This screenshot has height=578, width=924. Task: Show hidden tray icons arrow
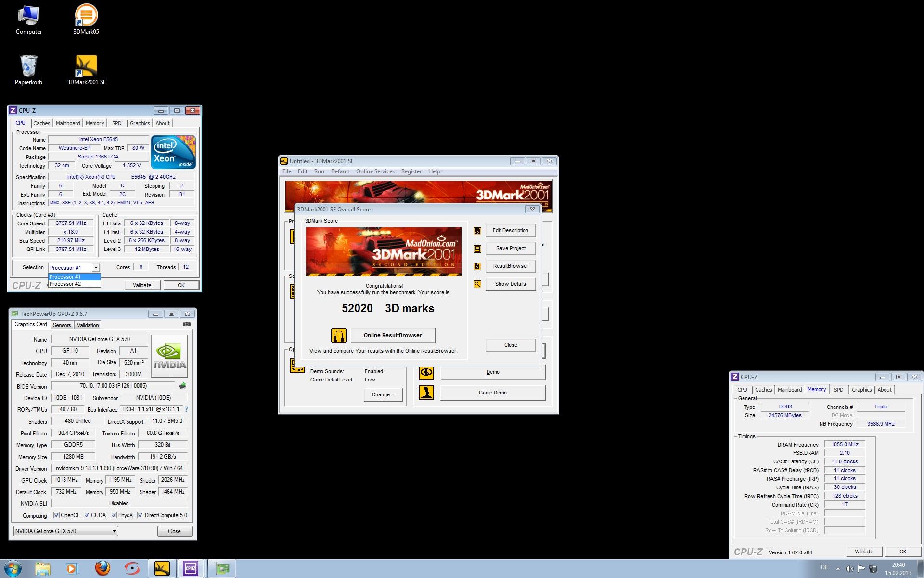838,569
